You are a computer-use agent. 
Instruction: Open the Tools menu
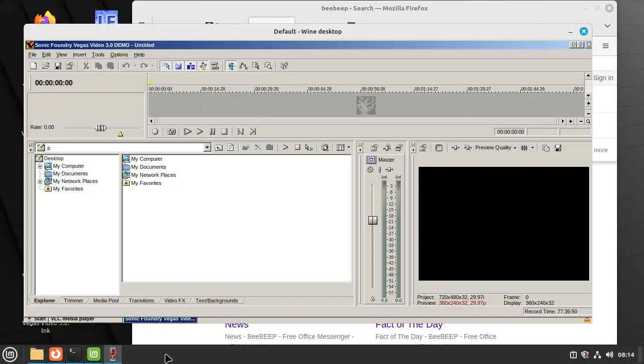98,55
